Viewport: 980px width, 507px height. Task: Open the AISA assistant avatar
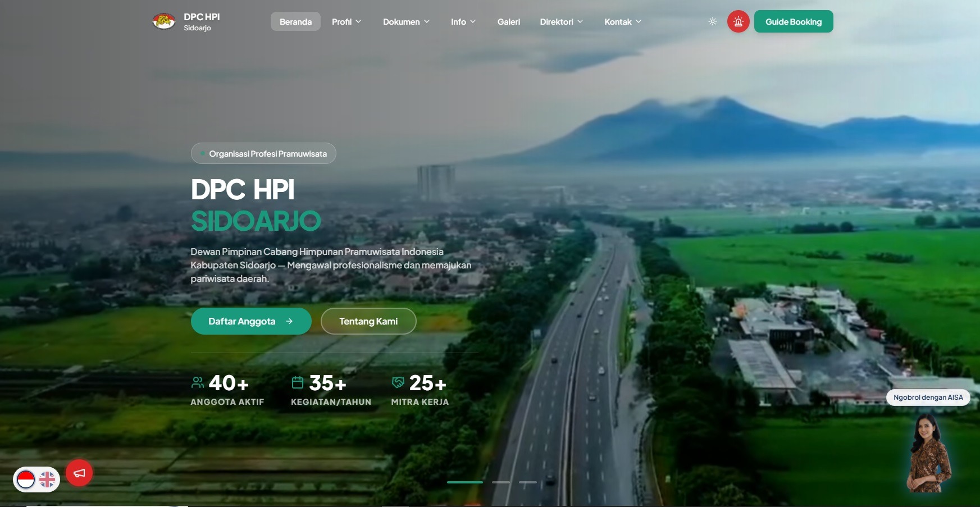point(928,453)
